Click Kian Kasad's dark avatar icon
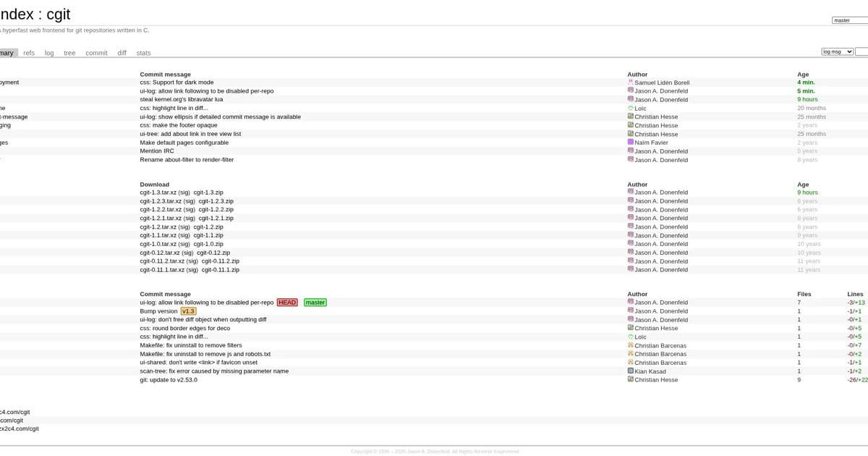 [x=630, y=371]
